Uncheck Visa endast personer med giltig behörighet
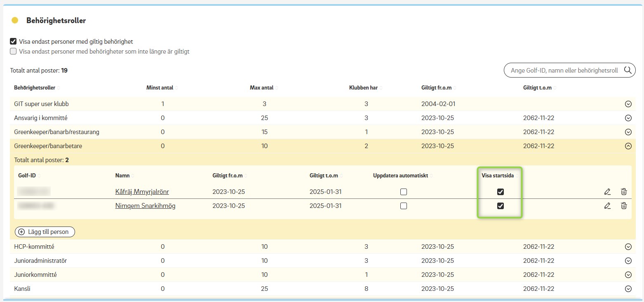This screenshot has width=644, height=302. tap(13, 42)
